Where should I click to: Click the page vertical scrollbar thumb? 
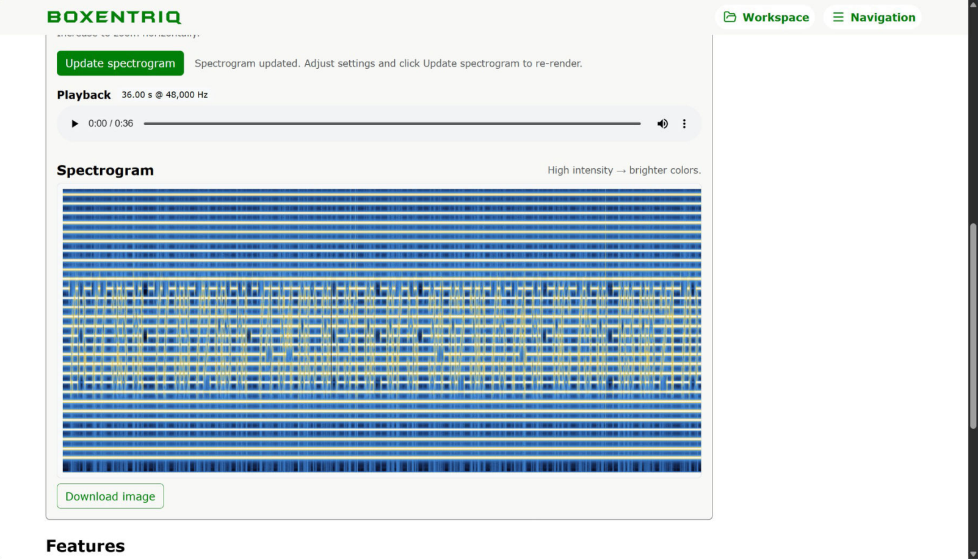click(973, 326)
